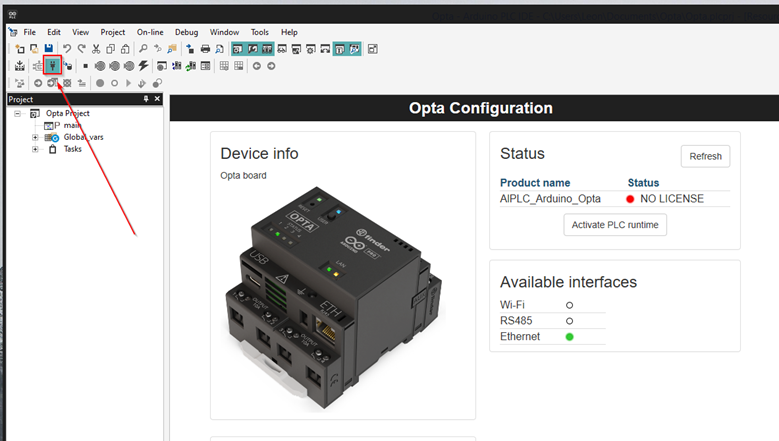Cut the selection with the scissors icon

(96, 49)
